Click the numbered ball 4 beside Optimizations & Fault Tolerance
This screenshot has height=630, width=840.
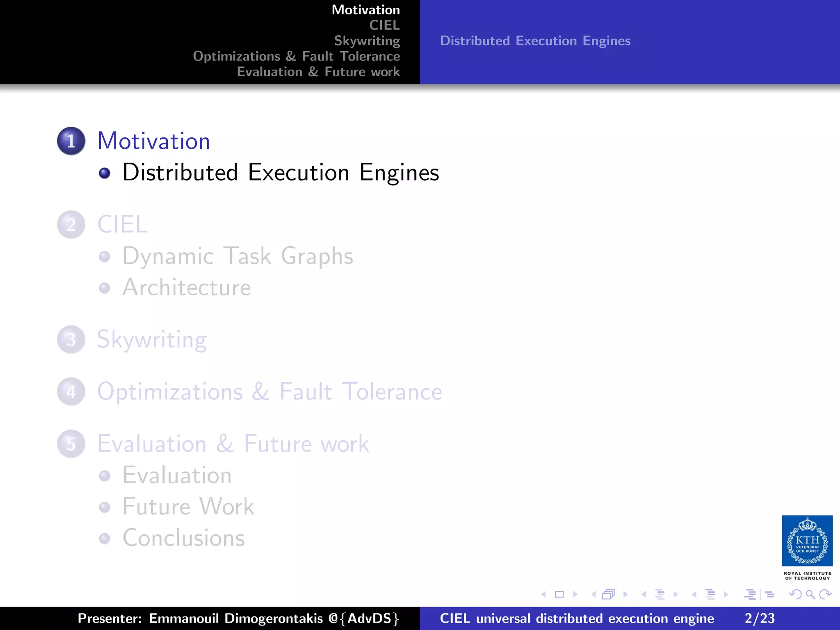(71, 392)
